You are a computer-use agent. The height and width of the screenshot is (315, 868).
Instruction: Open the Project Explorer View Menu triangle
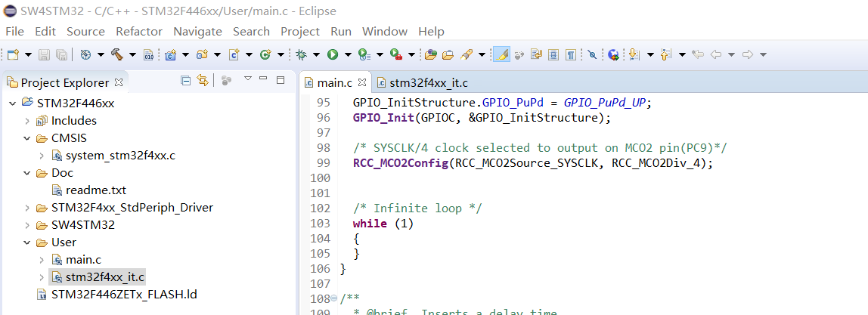pyautogui.click(x=248, y=79)
